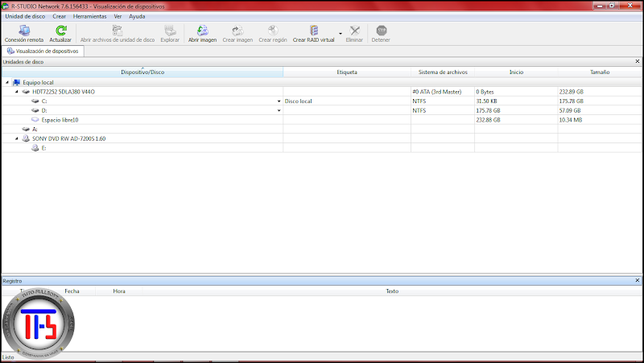Open the Conexión remota tool

[24, 33]
